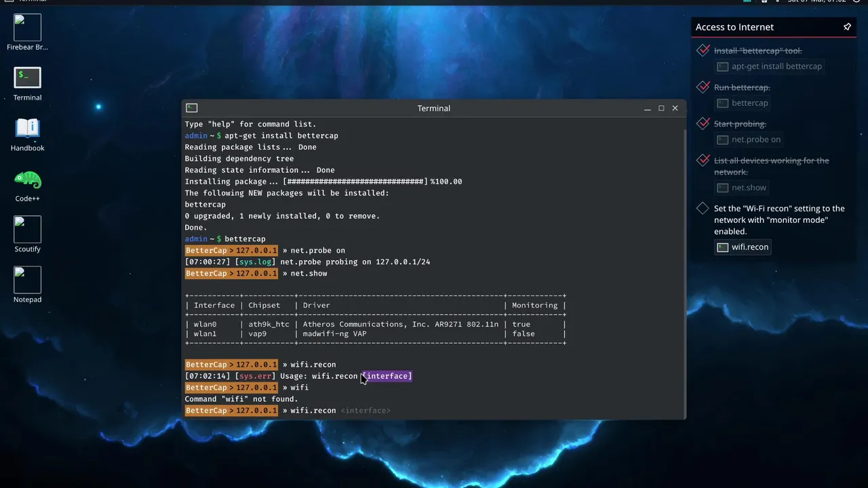868x488 pixels.
Task: Check the Set Wi-Fi recon task diamond
Action: click(703, 208)
